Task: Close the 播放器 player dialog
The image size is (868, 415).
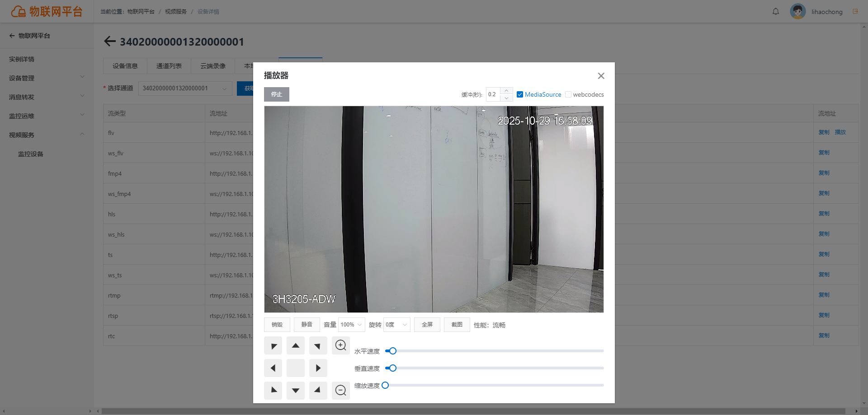Action: point(601,76)
